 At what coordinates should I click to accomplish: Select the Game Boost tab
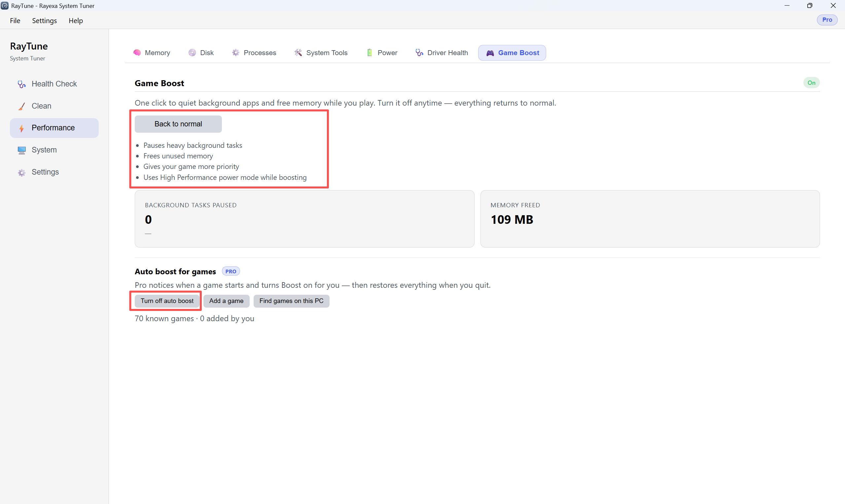click(x=512, y=52)
